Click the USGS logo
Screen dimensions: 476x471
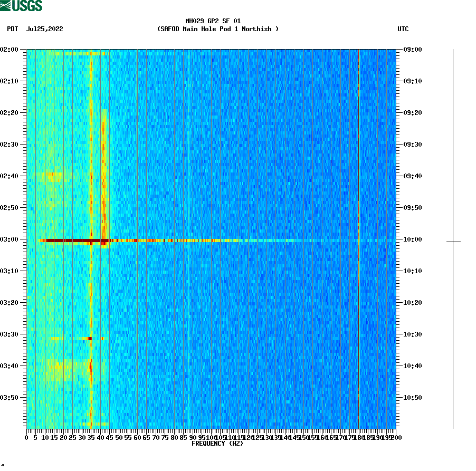(x=21, y=5)
